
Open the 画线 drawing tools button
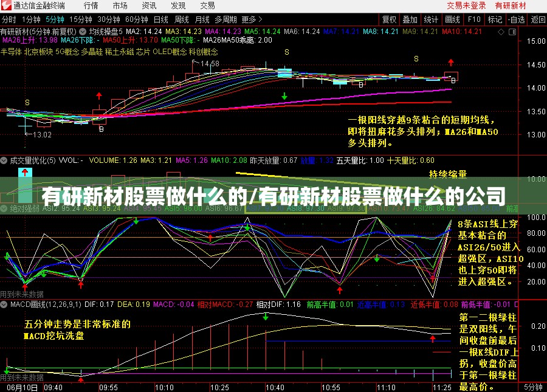(x=452, y=19)
